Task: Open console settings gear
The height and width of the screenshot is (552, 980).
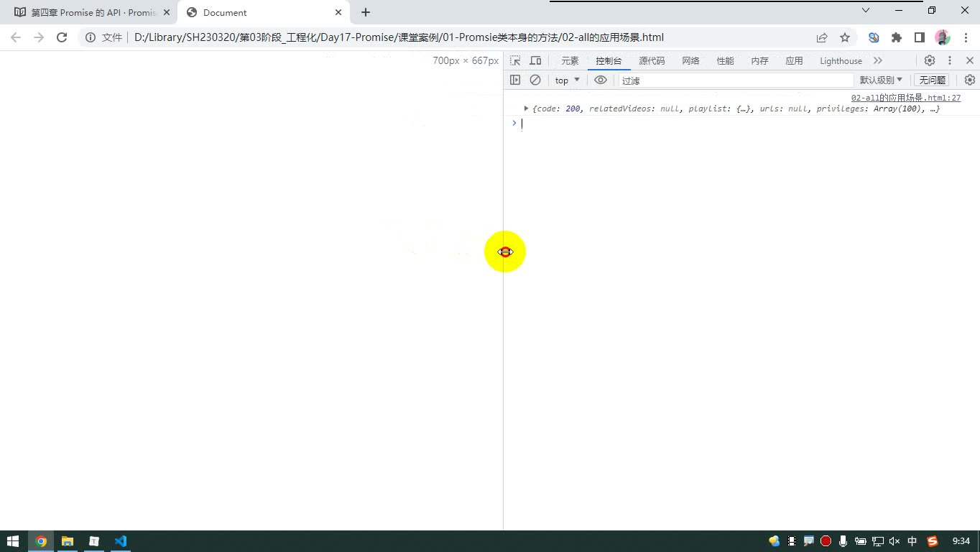Action: tap(969, 80)
